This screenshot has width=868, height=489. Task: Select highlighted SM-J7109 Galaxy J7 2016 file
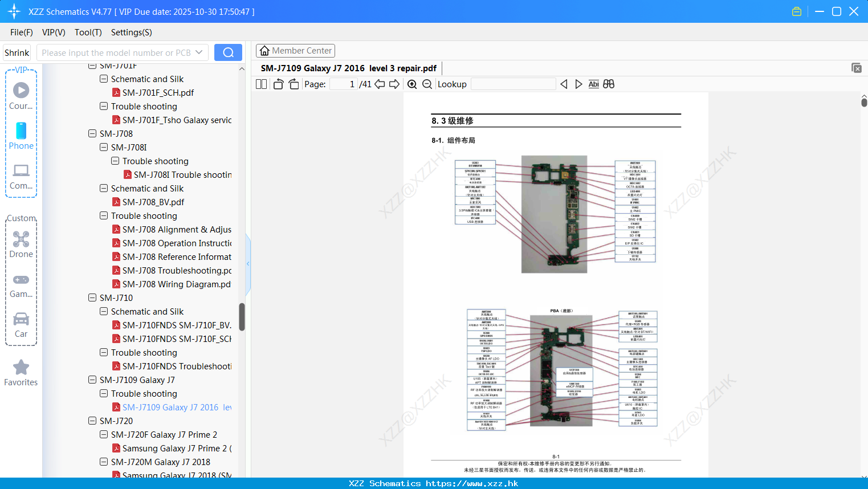click(177, 407)
